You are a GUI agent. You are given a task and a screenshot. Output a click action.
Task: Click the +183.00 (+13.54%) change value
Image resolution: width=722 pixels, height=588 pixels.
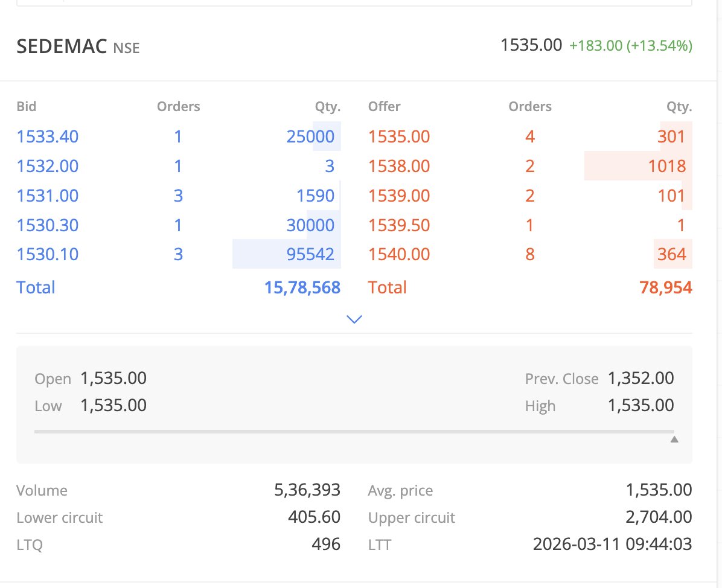pyautogui.click(x=630, y=46)
